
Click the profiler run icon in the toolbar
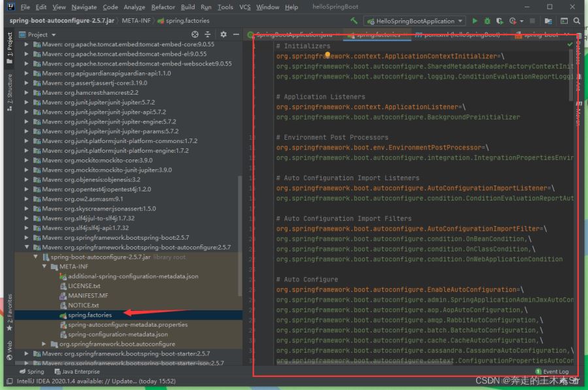point(513,21)
